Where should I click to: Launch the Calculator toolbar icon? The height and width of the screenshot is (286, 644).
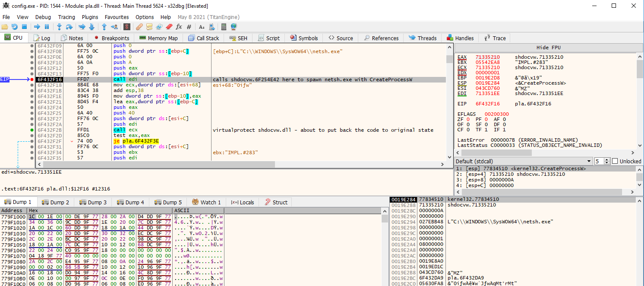224,27
